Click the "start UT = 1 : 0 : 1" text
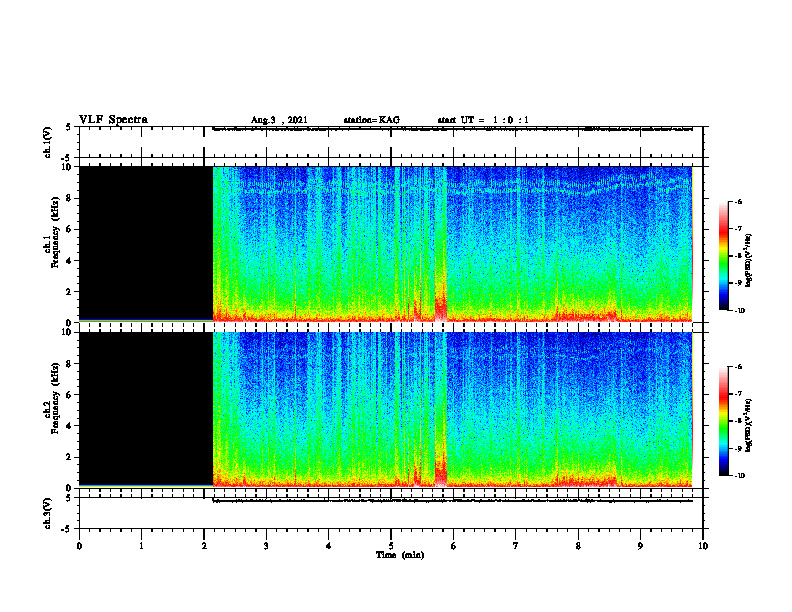This screenshot has width=792, height=612. 483,120
